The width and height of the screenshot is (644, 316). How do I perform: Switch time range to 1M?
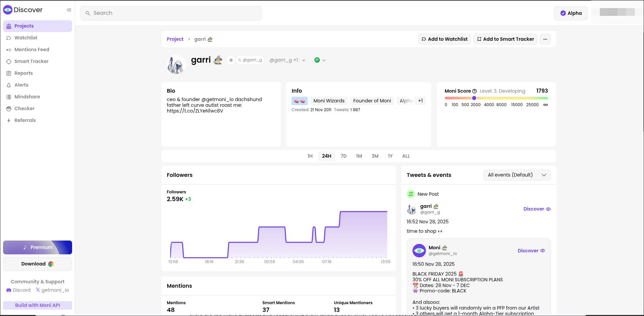click(x=359, y=156)
